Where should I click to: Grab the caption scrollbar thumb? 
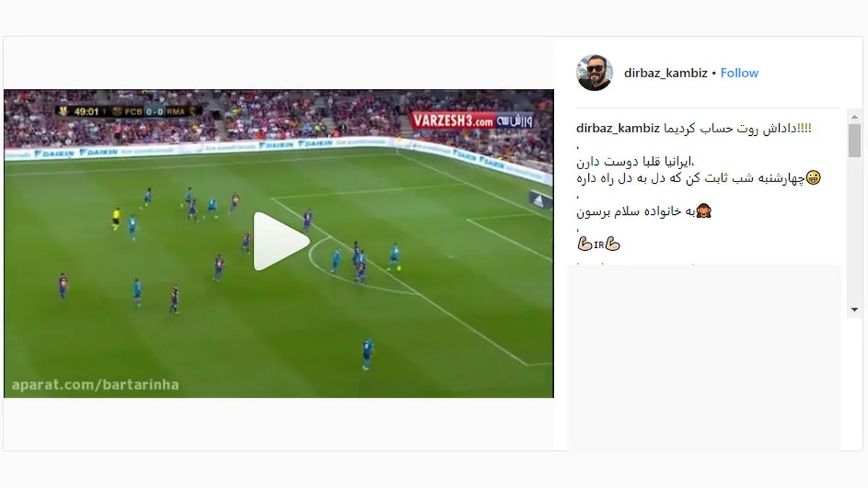[854, 140]
